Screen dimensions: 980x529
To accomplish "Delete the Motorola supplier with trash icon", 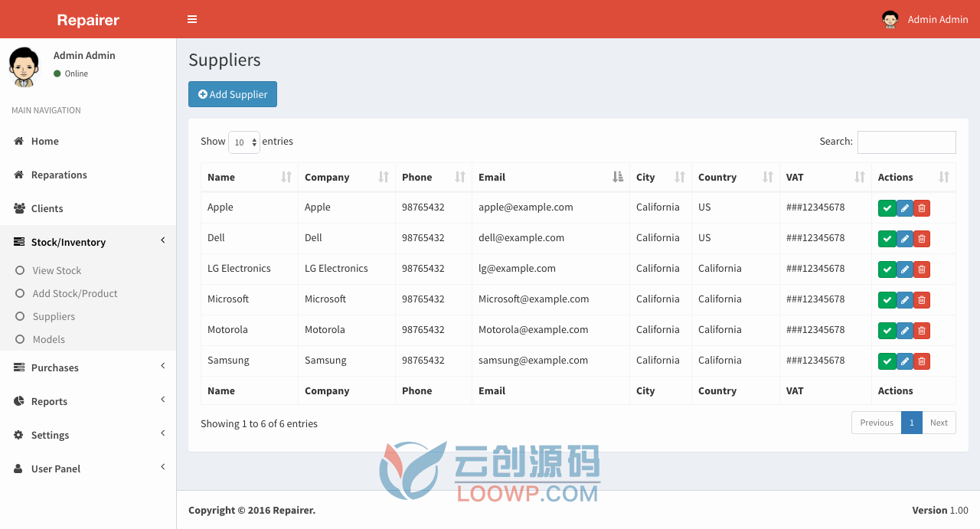I will tap(922, 331).
